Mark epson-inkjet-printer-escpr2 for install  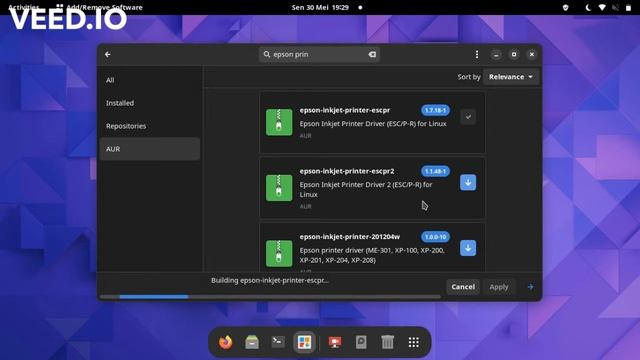pos(468,182)
